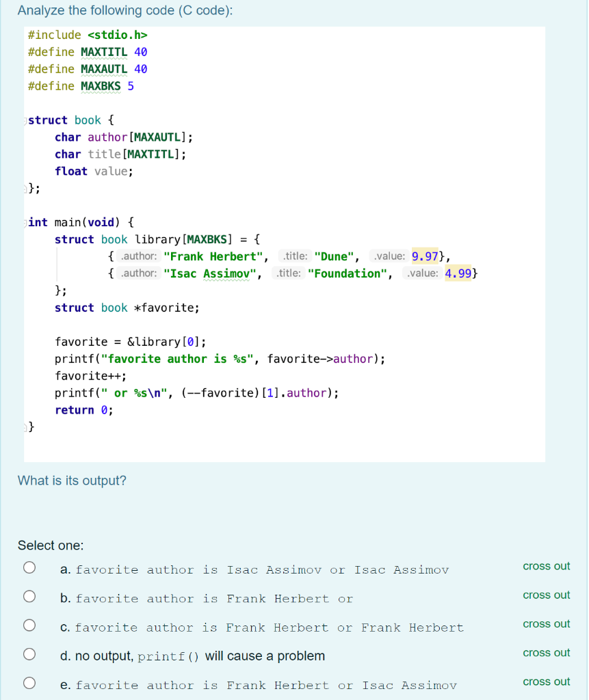The height and width of the screenshot is (700, 589).
Task: Click the 'float value;' line
Action: tap(94, 172)
